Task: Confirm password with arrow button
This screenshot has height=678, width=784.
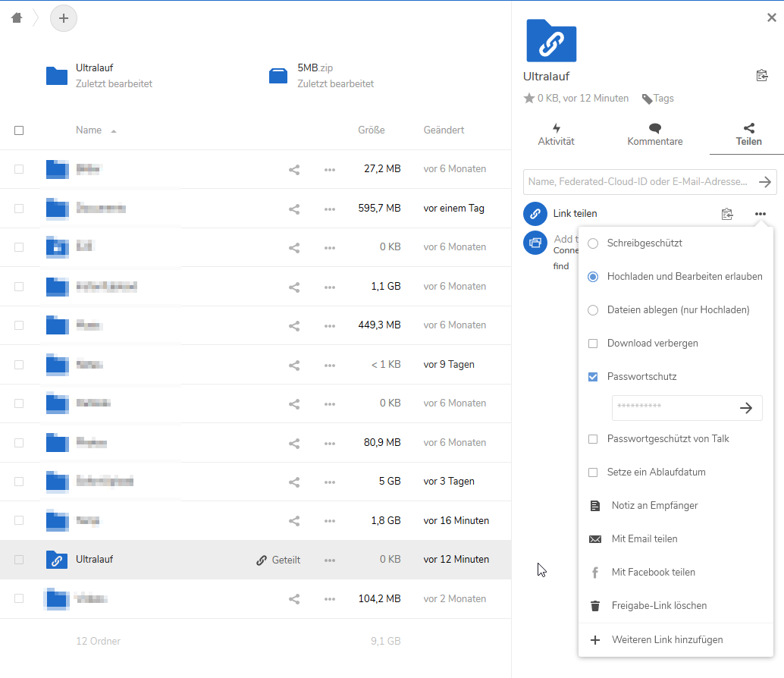Action: click(746, 408)
